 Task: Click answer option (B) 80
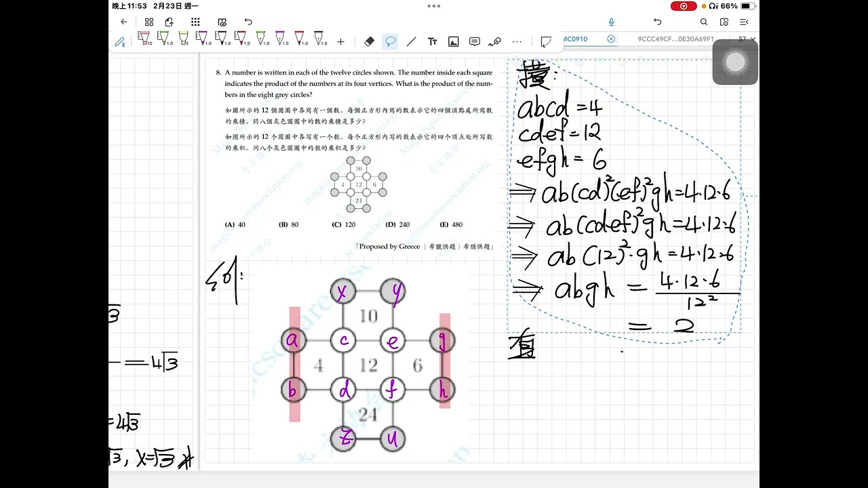click(x=288, y=224)
